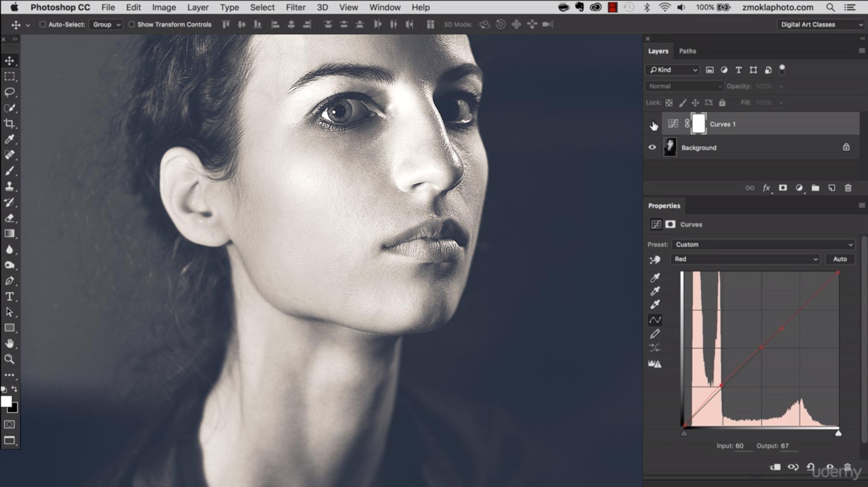Open the Filter menu
Screen dimensions: 868x487
(x=295, y=7)
